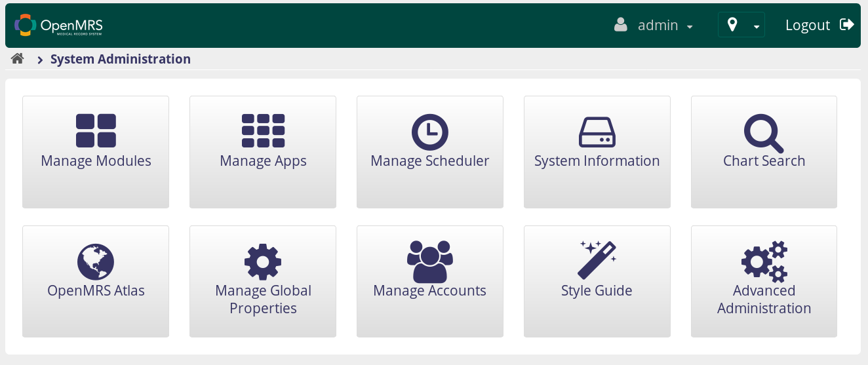The width and height of the screenshot is (868, 365).
Task: Click the Manage Apps label
Action: (263, 161)
